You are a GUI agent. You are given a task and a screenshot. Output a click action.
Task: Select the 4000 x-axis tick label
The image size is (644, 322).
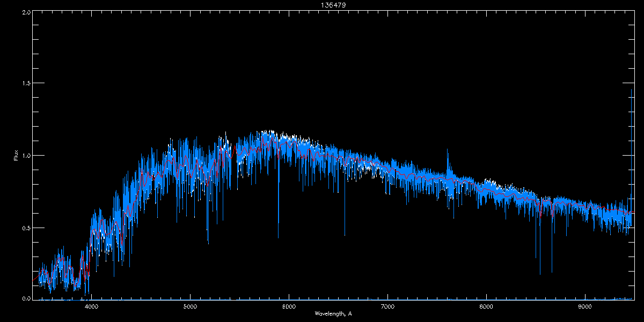coord(91,306)
